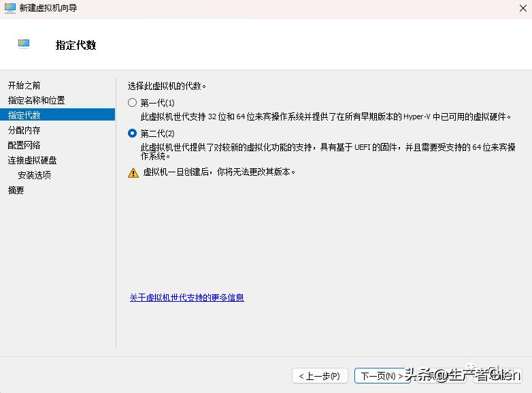Close the 新建虚拟机向导 window
Screen dimensions: 532x393
523,8
